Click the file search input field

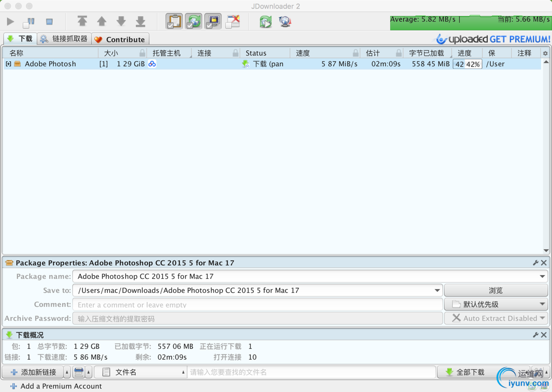tap(311, 372)
